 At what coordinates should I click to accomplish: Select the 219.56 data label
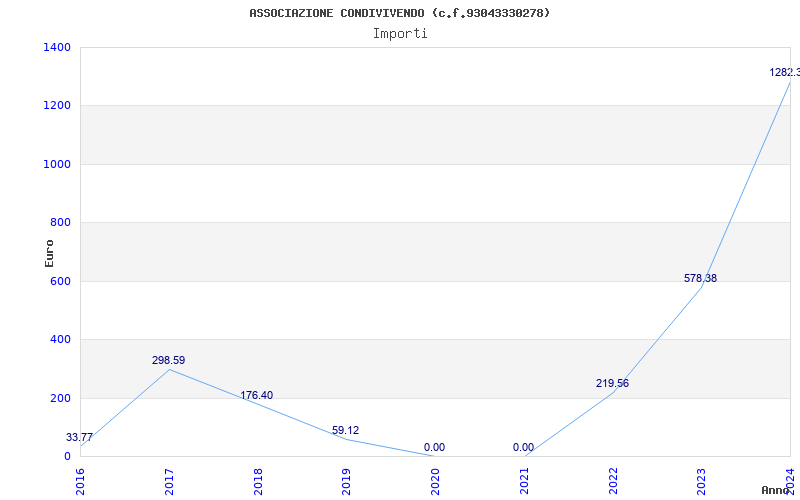point(612,383)
